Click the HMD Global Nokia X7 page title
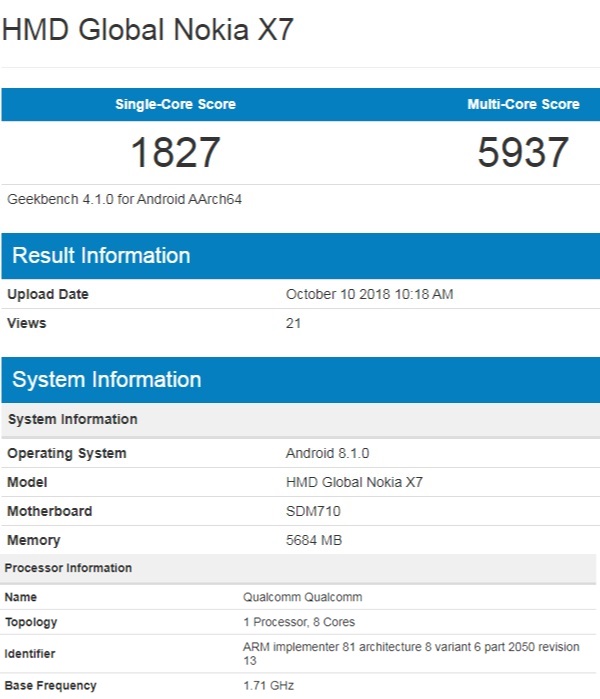Screen dimensions: 600x699 148,30
